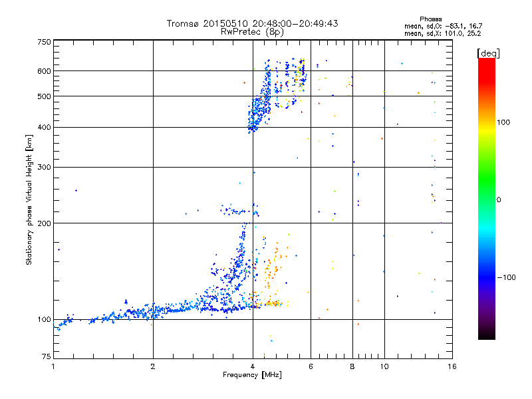The image size is (532, 399).
Task: Click the '[deg]' colorbar unit label
Action: 488,53
